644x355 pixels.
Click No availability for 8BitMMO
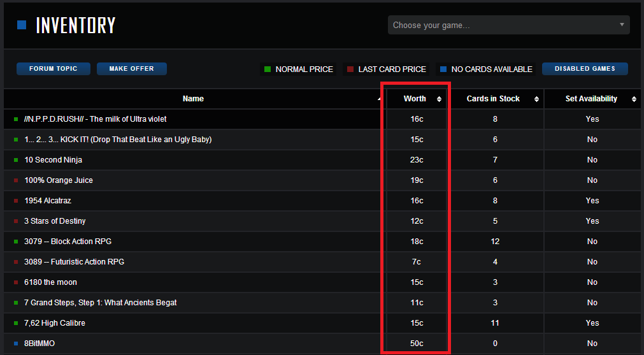point(592,344)
